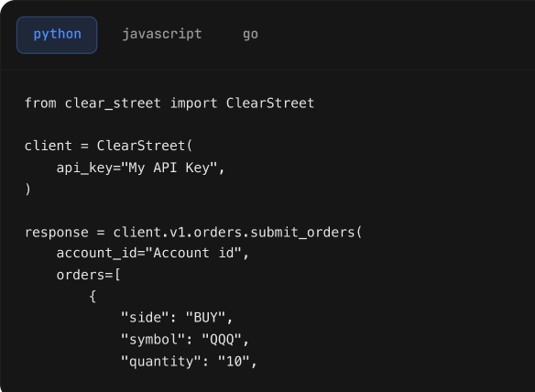Click the 'orders=[' line

click(88, 275)
